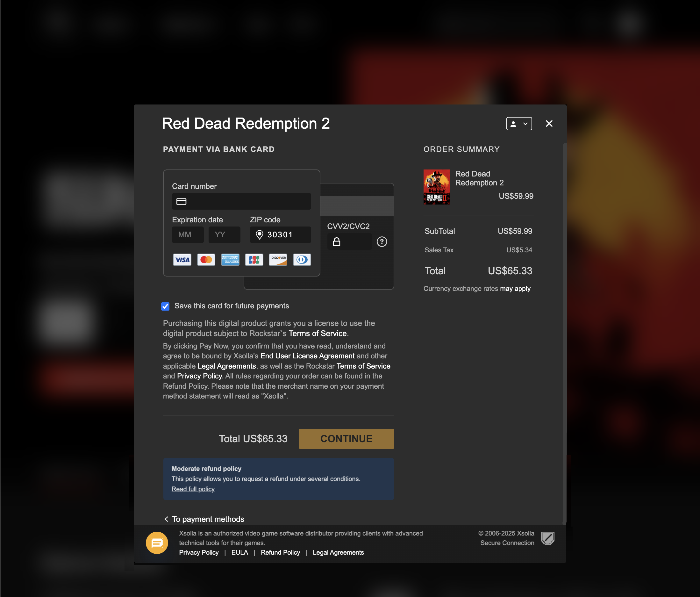Select the Mastercard payment icon
This screenshot has width=700, height=597.
point(206,260)
